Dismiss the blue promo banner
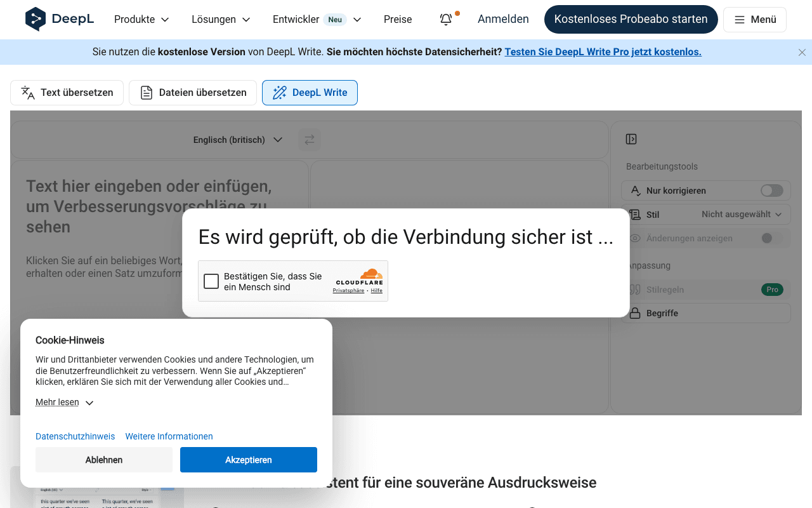This screenshot has height=508, width=812. [x=802, y=53]
